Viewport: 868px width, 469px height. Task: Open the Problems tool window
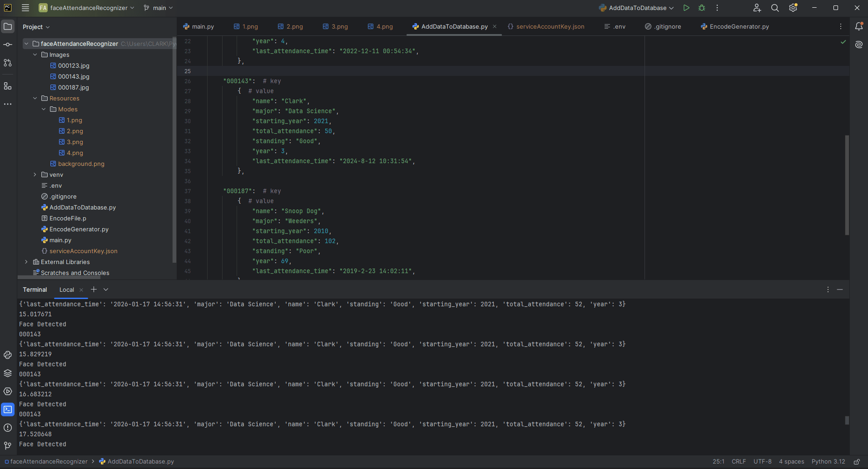(8, 428)
